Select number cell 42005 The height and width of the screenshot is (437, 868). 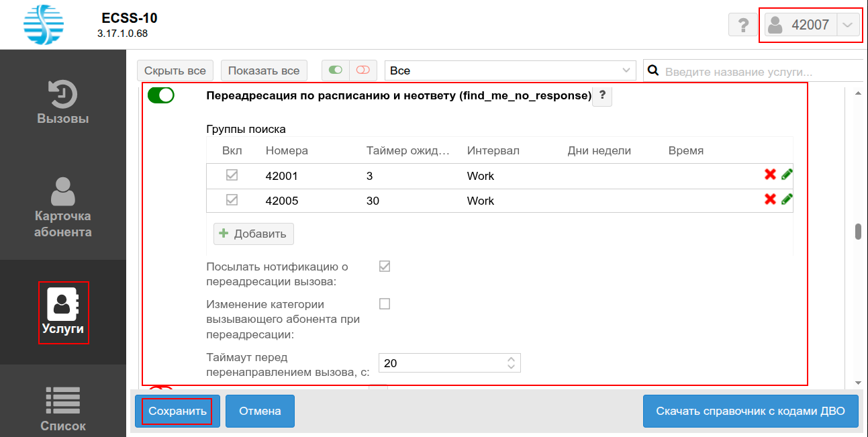coord(282,201)
